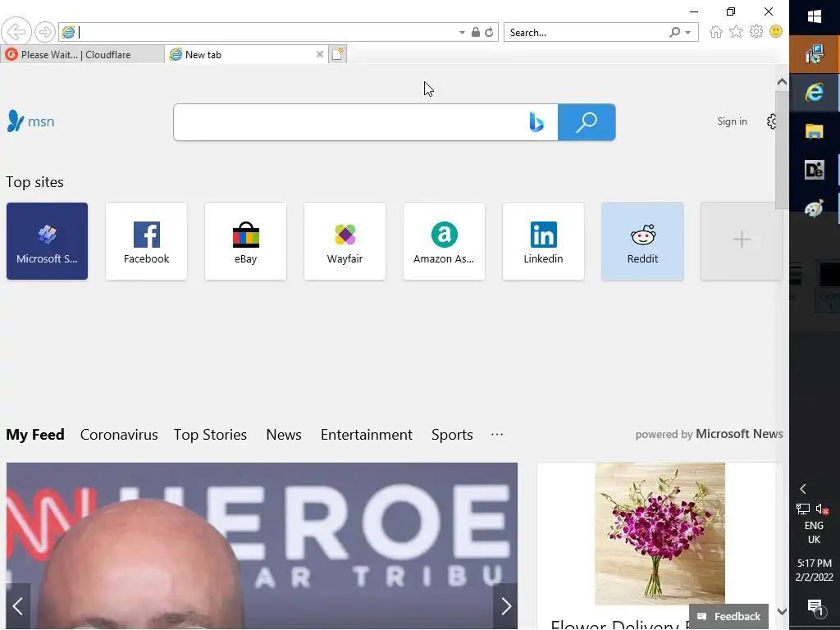Viewport: 840px width, 630px height.
Task: Expand more feed categories ellipsis
Action: click(497, 435)
